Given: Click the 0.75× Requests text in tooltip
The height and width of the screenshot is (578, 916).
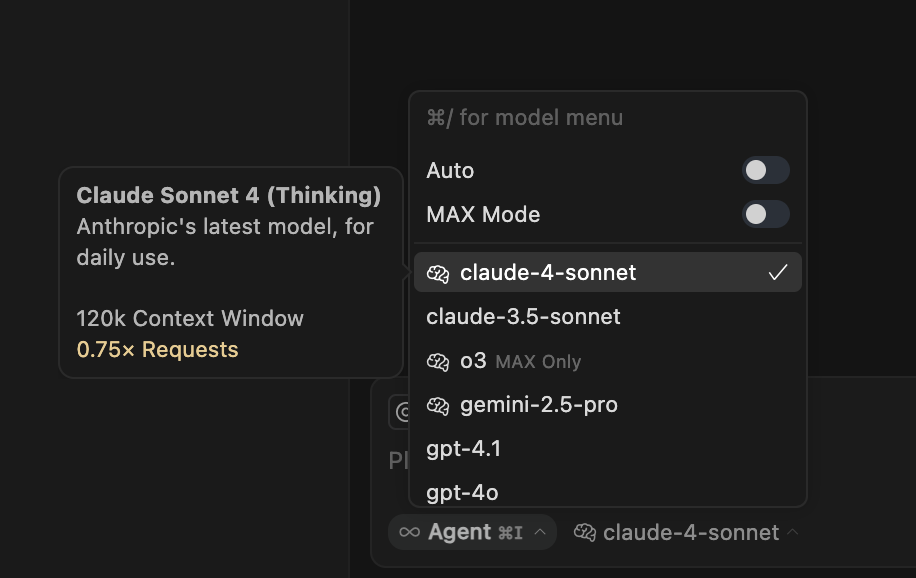Looking at the screenshot, I should coord(157,349).
